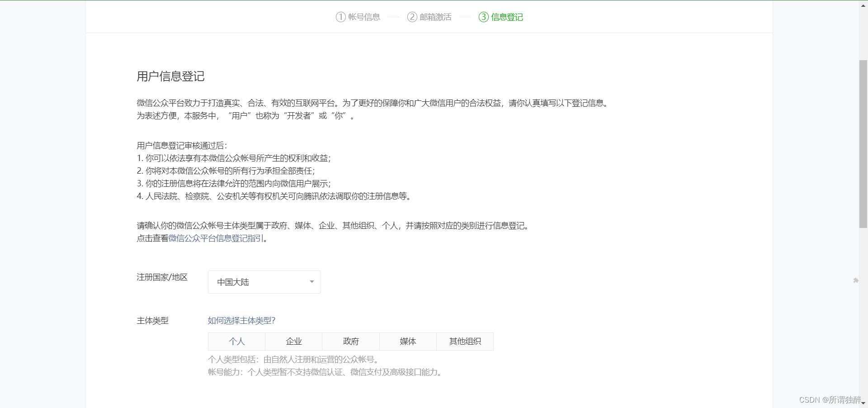Viewport: 868px width, 408px height.
Task: Click line 1. 你可以依法享有本微信公众帐号所产生的权利和收益
Action: pos(234,158)
